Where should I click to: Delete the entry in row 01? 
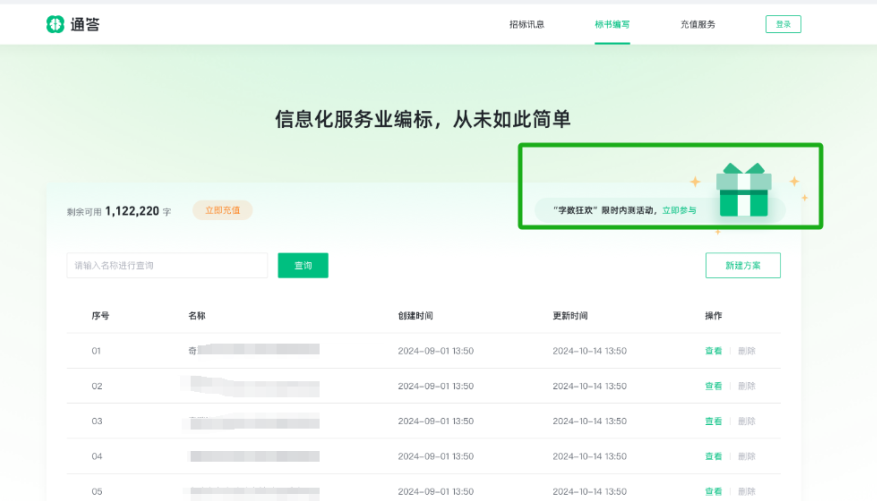[746, 351]
